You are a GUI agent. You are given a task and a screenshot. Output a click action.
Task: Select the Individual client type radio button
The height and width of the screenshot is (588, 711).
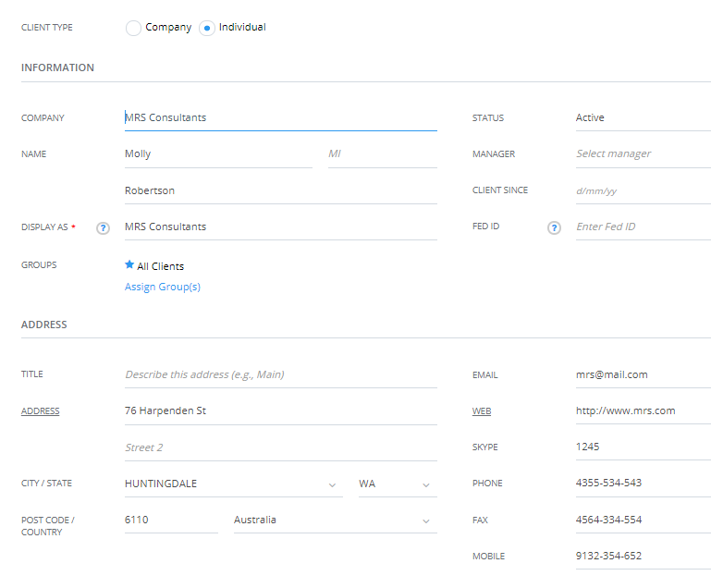coord(207,28)
